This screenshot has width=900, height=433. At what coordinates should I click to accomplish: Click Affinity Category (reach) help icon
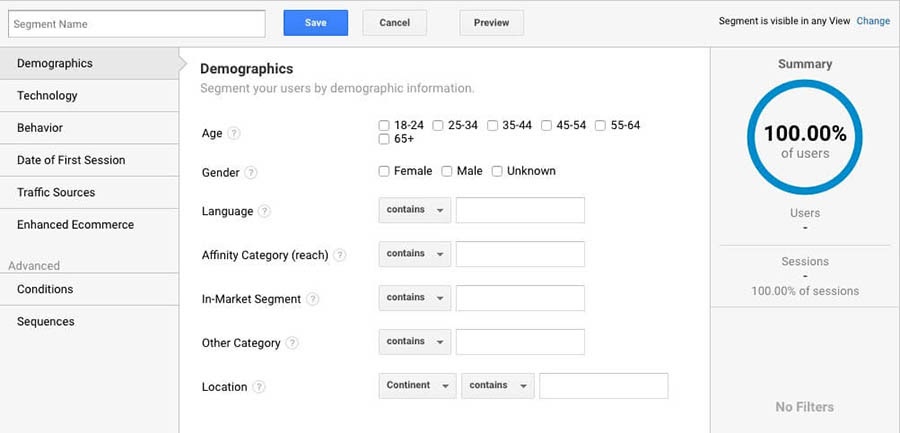(340, 255)
